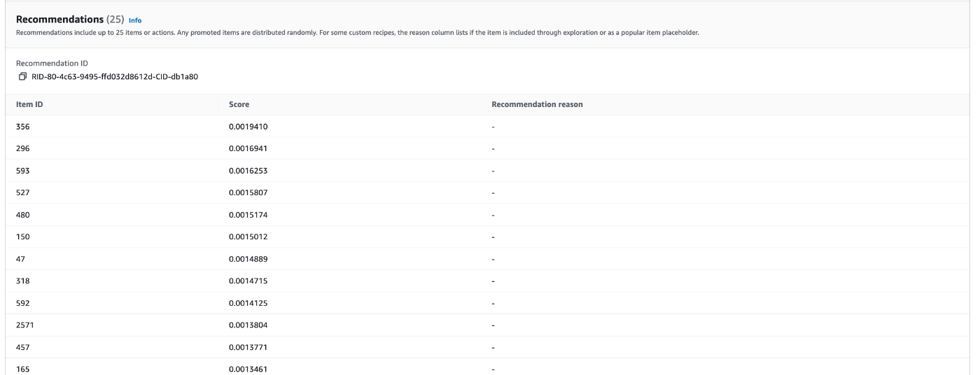980x375 pixels.
Task: Click item ID 593 cell
Action: click(x=23, y=171)
